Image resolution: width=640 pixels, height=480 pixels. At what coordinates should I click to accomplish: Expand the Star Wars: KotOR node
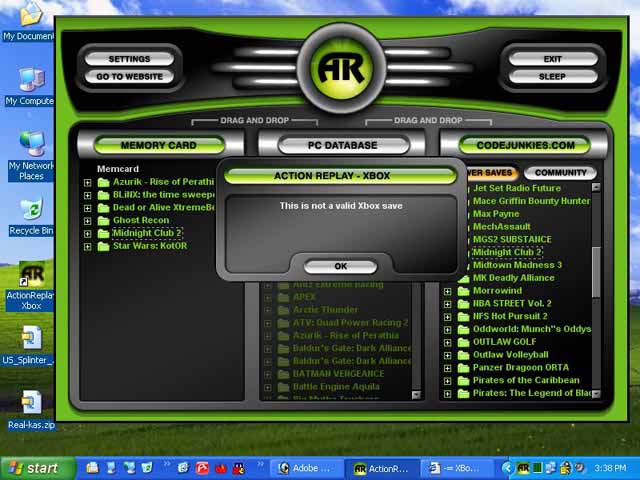coord(87,247)
